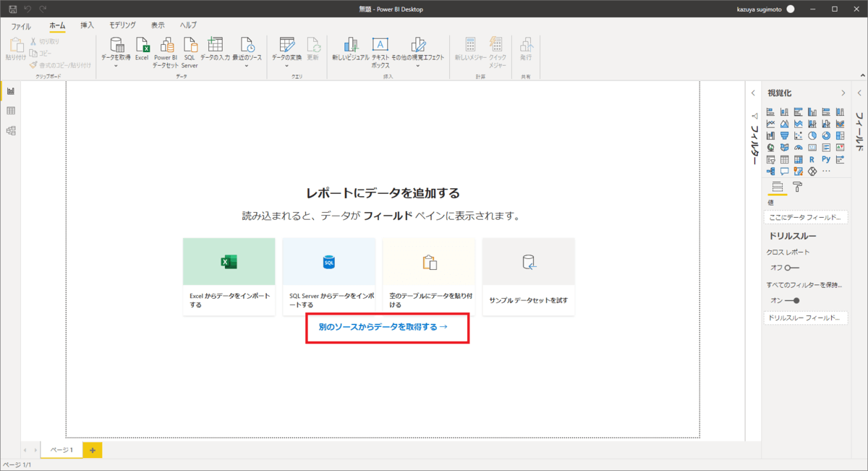Select the matrix visual

(x=799, y=159)
